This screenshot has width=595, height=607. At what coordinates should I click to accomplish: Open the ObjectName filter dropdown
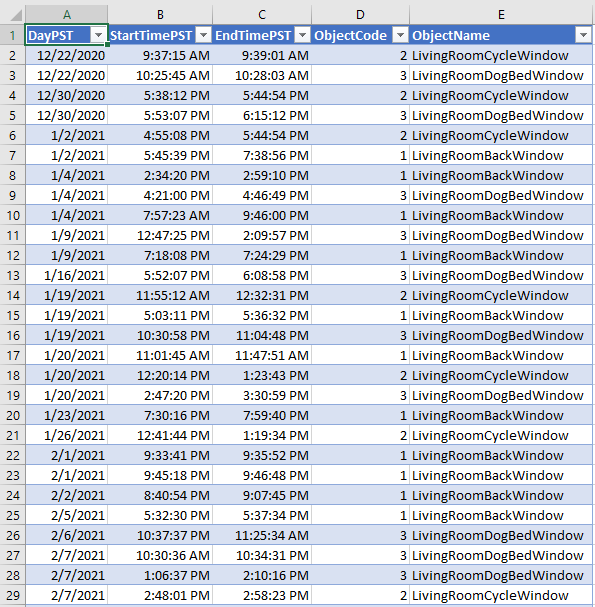click(583, 35)
